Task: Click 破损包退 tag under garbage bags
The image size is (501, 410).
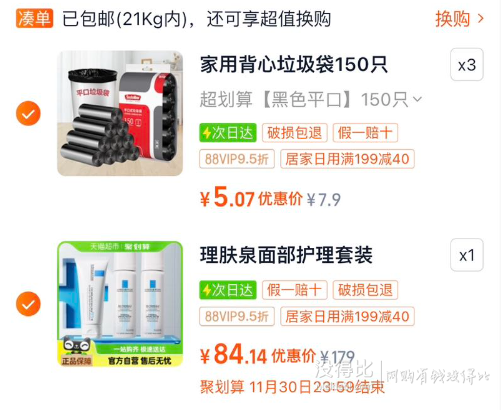Action: coord(295,133)
